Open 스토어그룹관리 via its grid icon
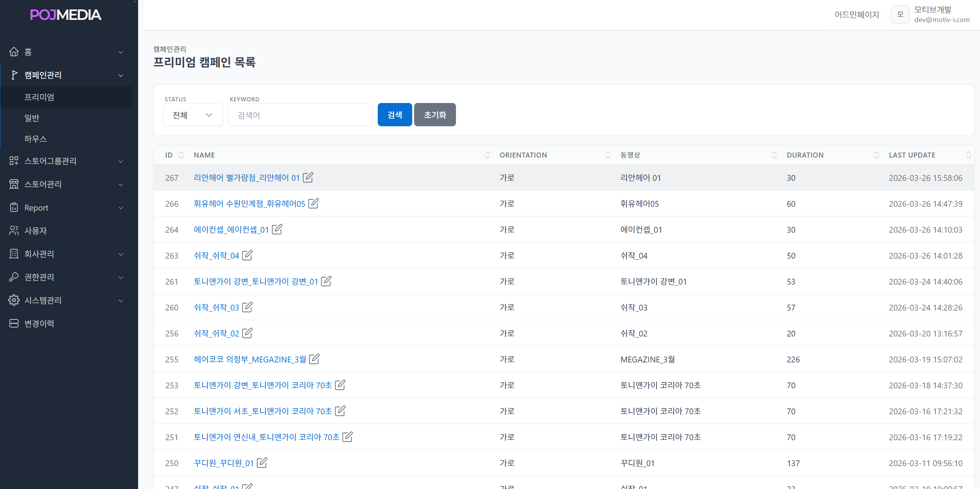Image resolution: width=980 pixels, height=489 pixels. point(14,161)
